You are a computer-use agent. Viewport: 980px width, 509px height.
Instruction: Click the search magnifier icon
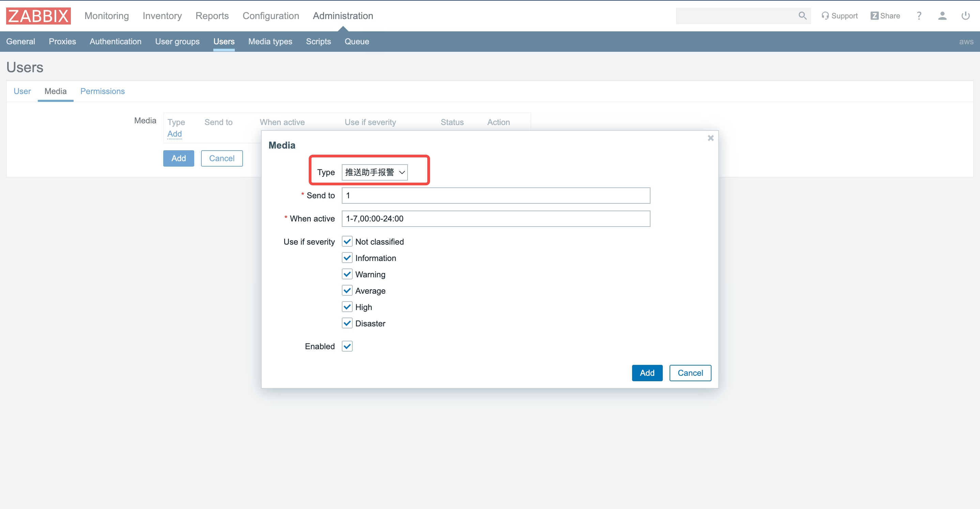(802, 16)
